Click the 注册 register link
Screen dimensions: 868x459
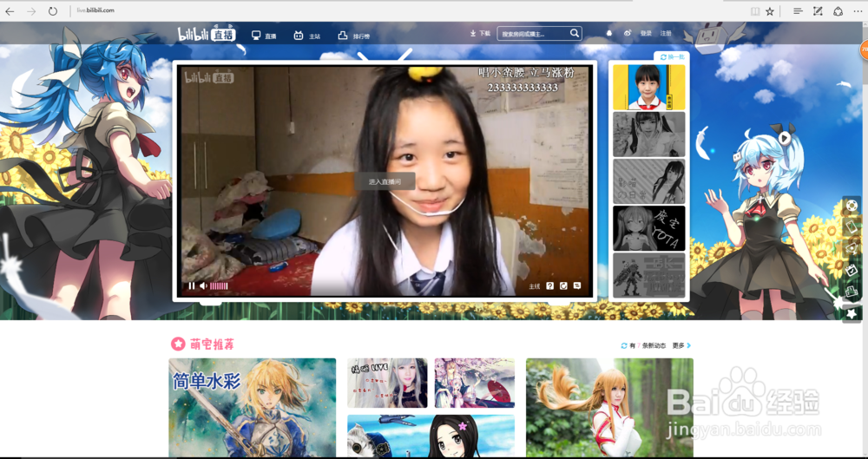(666, 33)
